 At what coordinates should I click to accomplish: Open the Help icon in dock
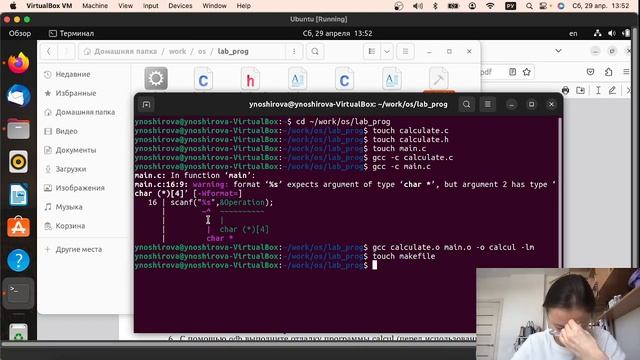click(x=18, y=260)
